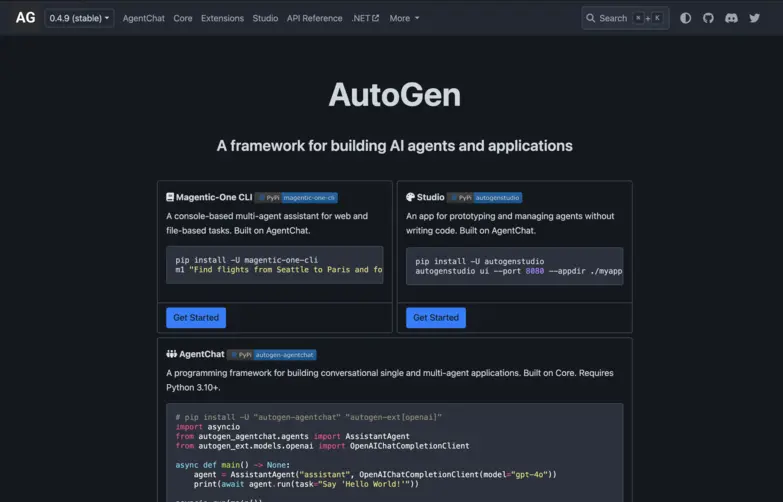
Task: Click the AgentChat card title
Action: (202, 354)
